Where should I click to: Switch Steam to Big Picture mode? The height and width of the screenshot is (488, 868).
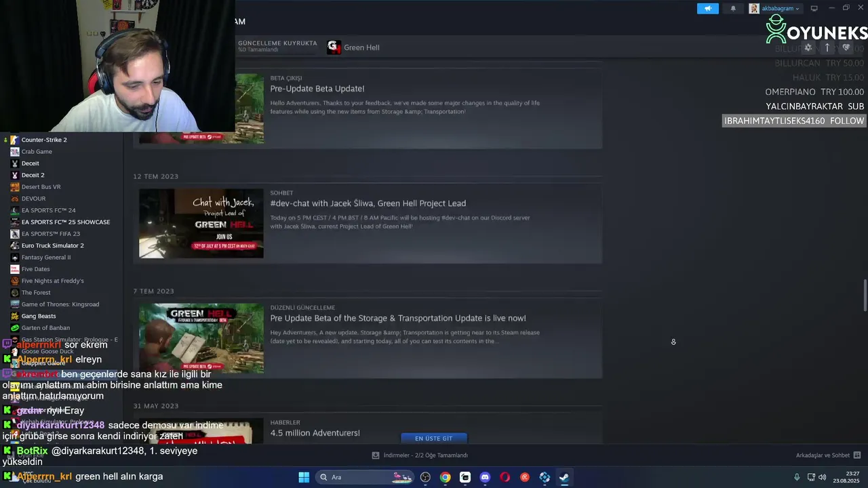814,8
